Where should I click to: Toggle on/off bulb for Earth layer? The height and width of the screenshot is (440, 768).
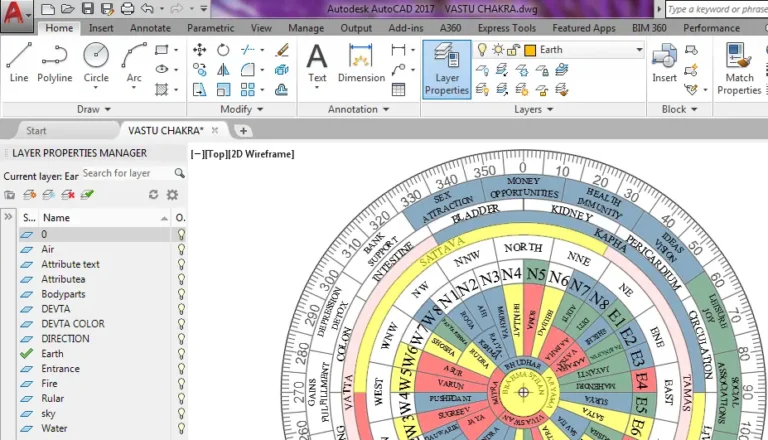(x=181, y=354)
